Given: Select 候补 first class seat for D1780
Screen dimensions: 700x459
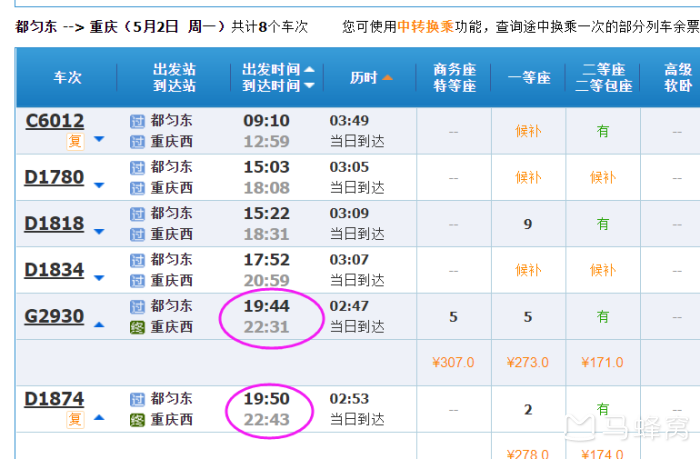Looking at the screenshot, I should pos(528,177).
